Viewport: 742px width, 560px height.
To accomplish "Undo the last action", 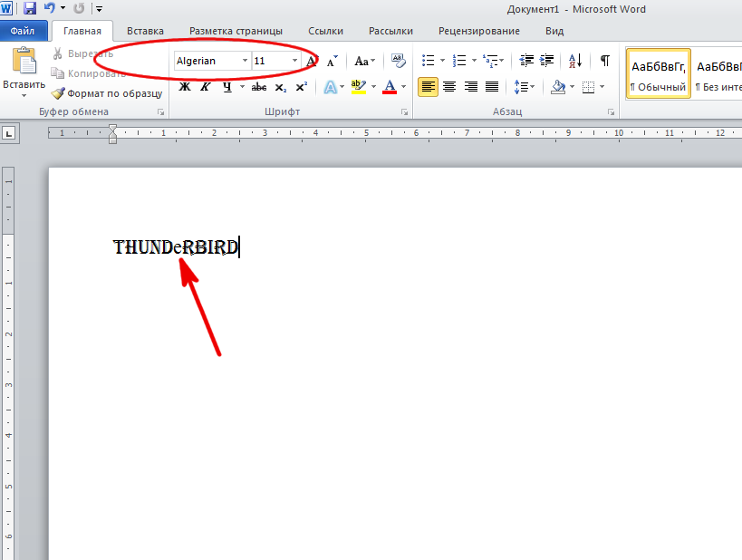I will pyautogui.click(x=49, y=8).
